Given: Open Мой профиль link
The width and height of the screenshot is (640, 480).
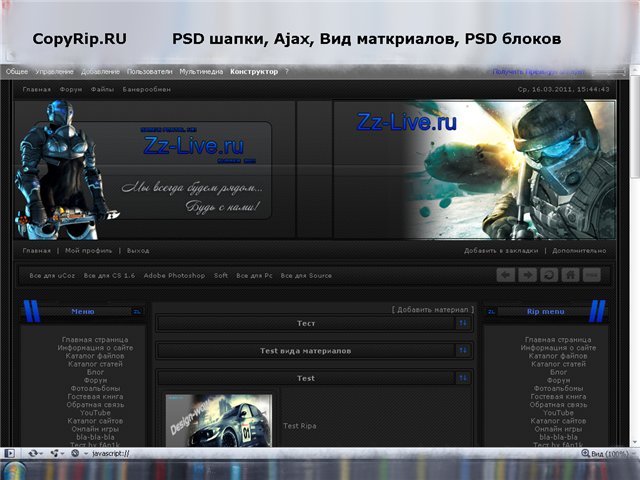Looking at the screenshot, I should pos(88,251).
